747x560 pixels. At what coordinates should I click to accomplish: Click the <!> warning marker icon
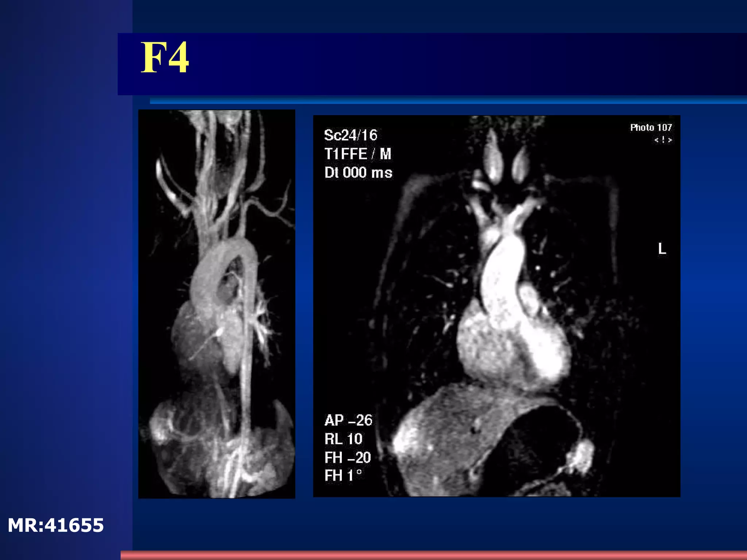(663, 140)
